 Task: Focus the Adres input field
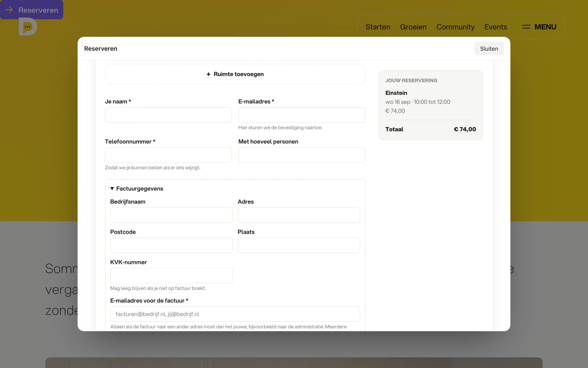click(x=299, y=215)
